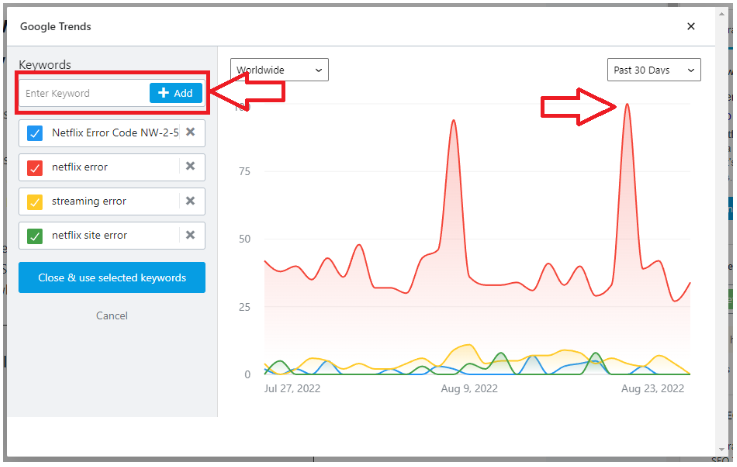The height and width of the screenshot is (467, 737).
Task: Focus the Enter Keyword input field
Action: tap(85, 93)
